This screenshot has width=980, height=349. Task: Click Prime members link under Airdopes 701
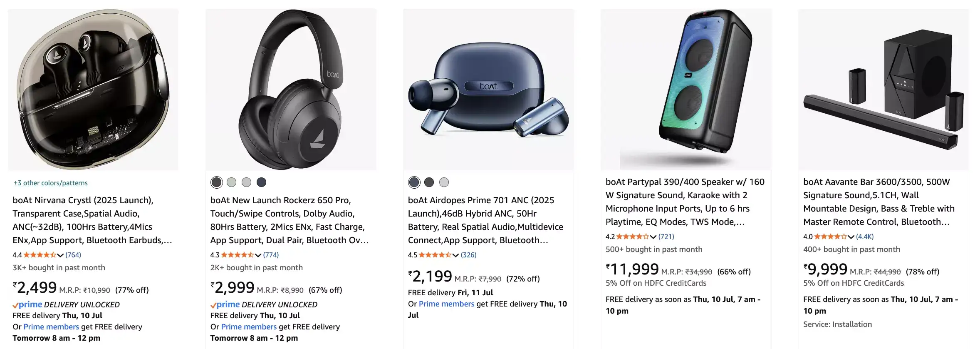click(446, 304)
